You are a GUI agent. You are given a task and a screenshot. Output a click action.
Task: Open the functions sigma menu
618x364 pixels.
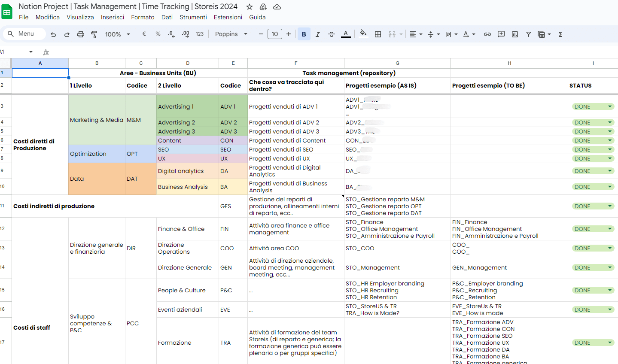[x=560, y=34]
